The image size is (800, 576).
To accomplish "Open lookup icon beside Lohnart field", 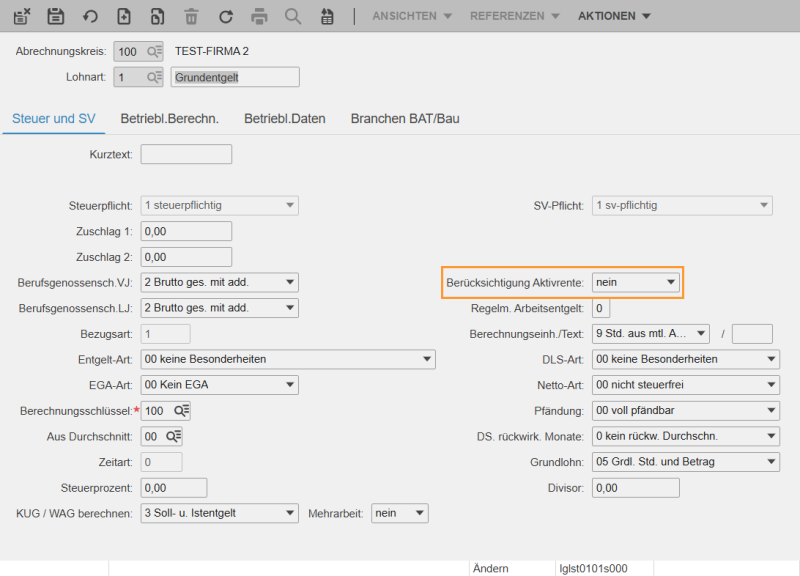I will (155, 77).
